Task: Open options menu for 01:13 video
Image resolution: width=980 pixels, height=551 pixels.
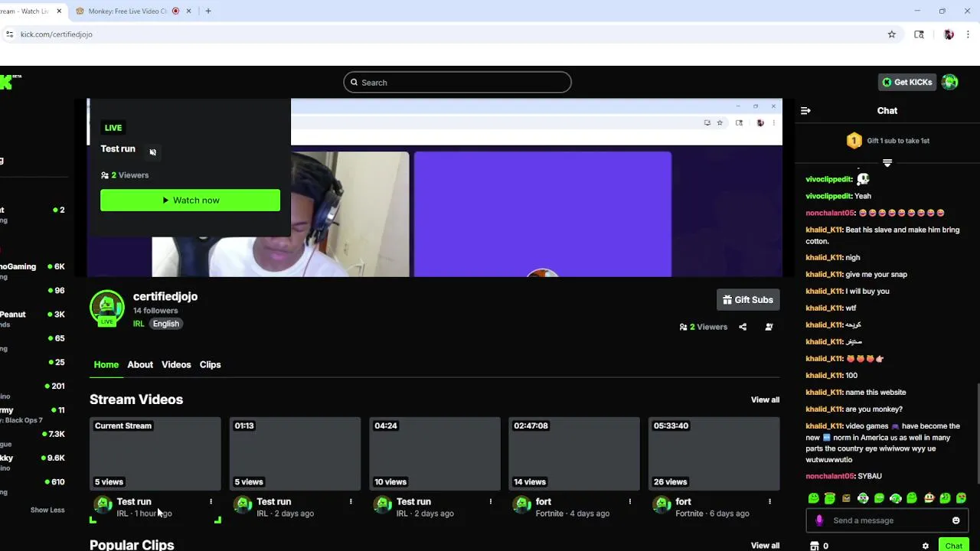Action: pyautogui.click(x=351, y=502)
